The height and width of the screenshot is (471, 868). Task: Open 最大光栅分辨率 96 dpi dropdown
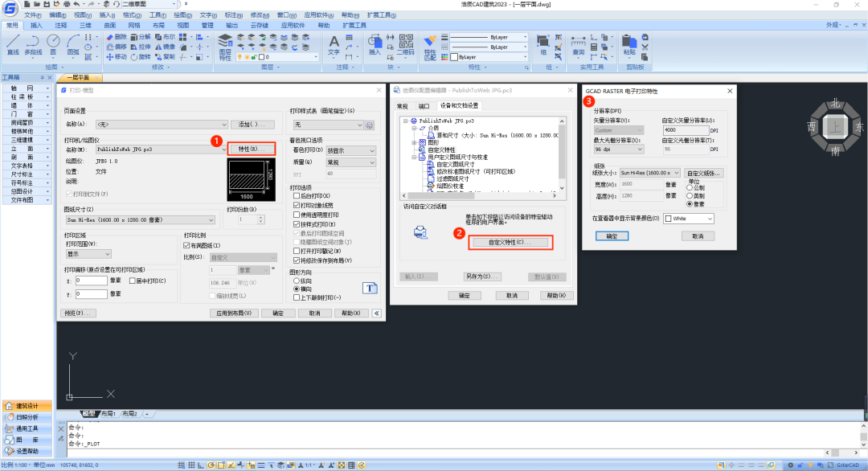coord(618,149)
